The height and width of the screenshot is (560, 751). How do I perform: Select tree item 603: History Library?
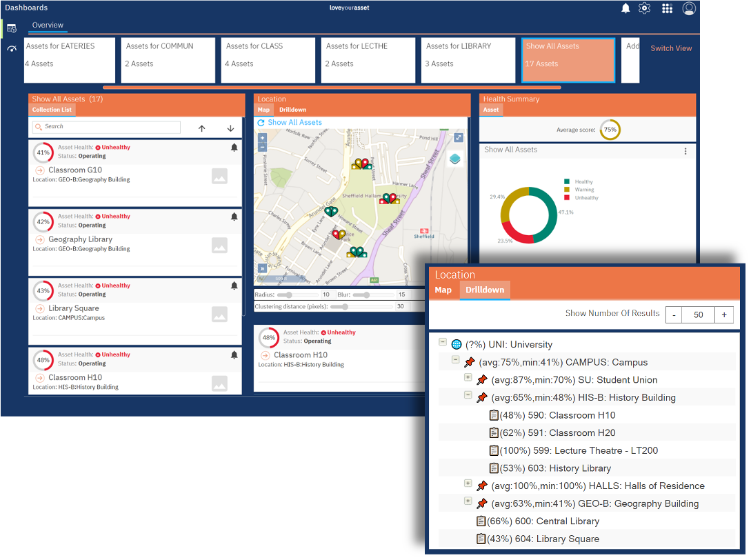pyautogui.click(x=550, y=468)
